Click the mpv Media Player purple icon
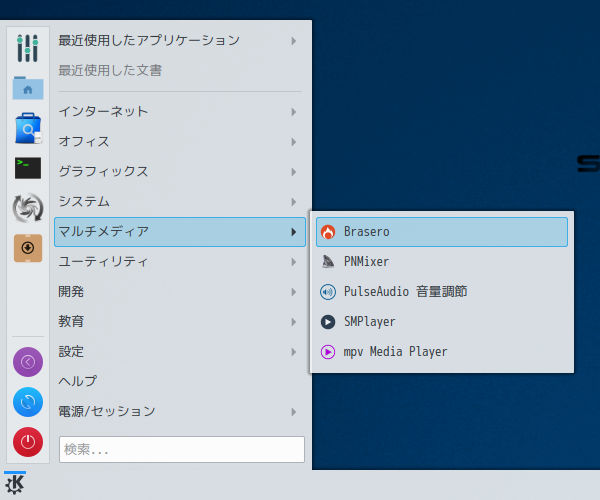Image resolution: width=600 pixels, height=500 pixels. 328,352
